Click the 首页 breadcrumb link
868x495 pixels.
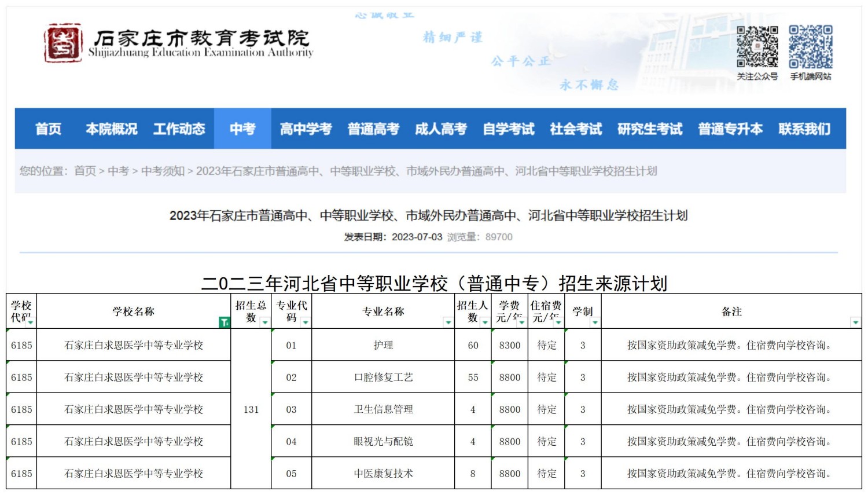85,171
